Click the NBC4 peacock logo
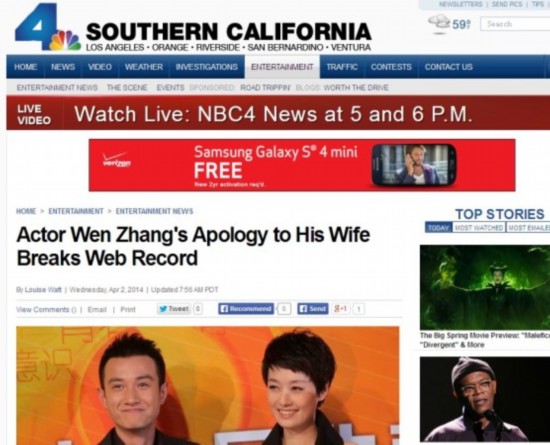Viewport: 550px width, 445px height. [48, 27]
